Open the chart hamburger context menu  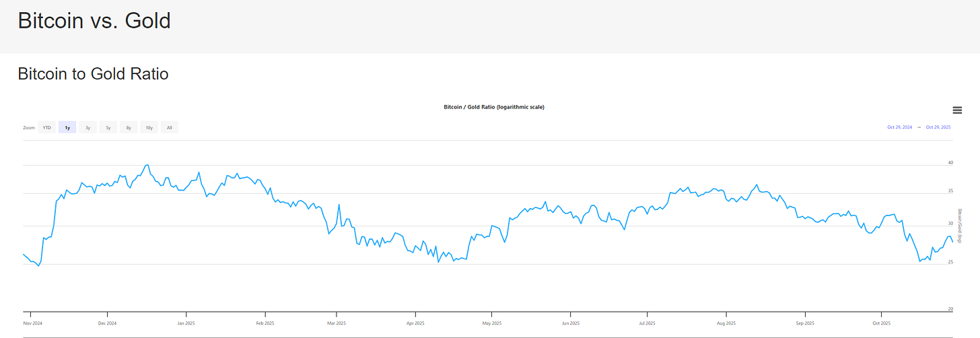coord(957,110)
